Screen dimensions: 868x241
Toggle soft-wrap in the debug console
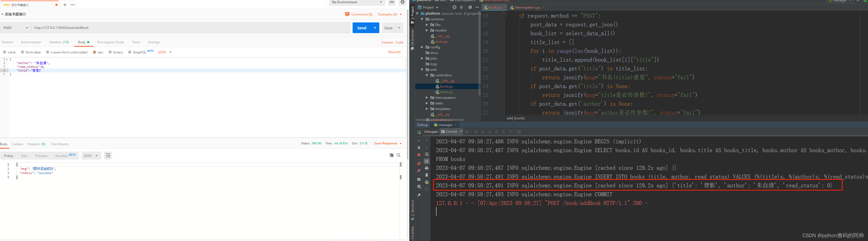click(x=427, y=155)
